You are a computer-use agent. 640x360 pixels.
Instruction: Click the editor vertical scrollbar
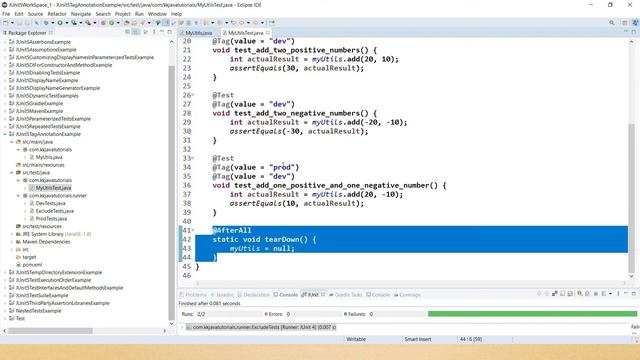(x=631, y=198)
